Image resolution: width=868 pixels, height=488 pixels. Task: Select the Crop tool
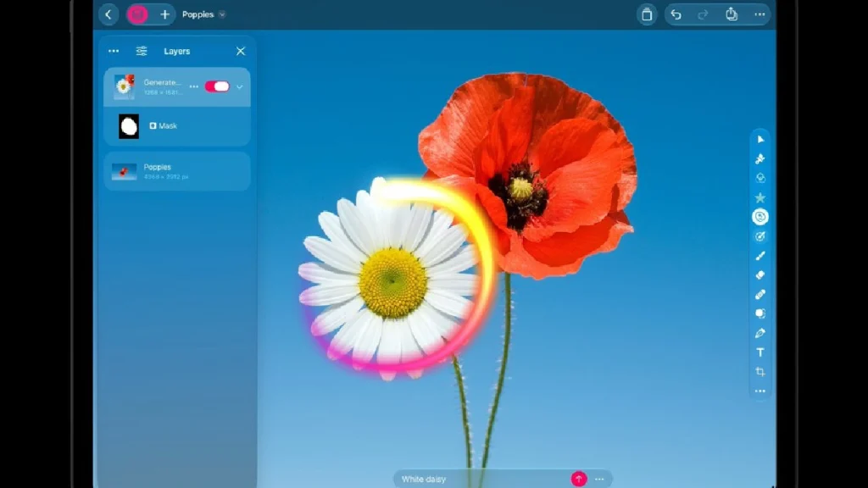coord(760,372)
